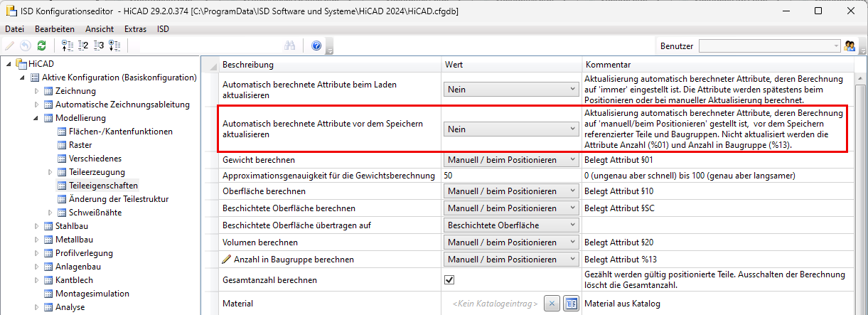868x315 pixels.
Task: Show tree to level 3 icon
Action: [99, 46]
